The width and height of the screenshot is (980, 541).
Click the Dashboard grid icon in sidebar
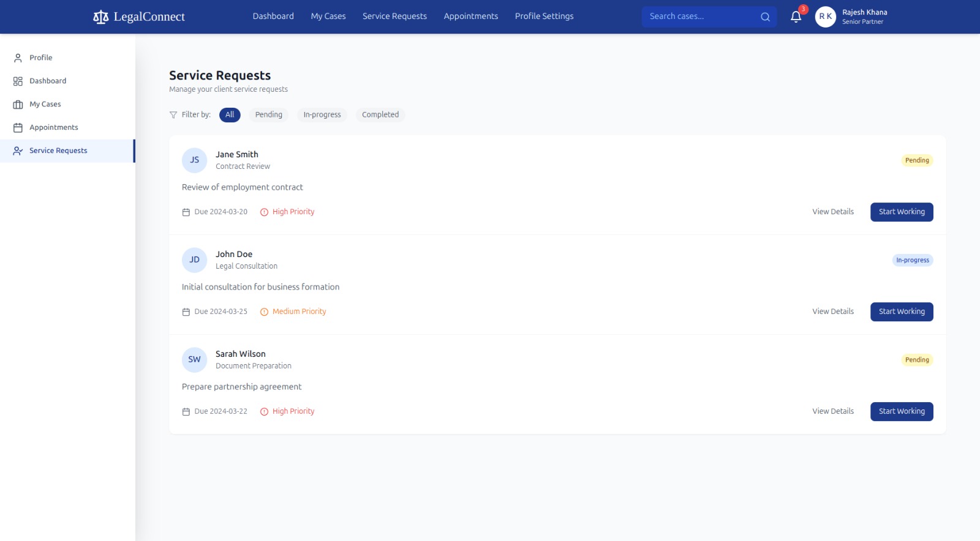point(18,81)
